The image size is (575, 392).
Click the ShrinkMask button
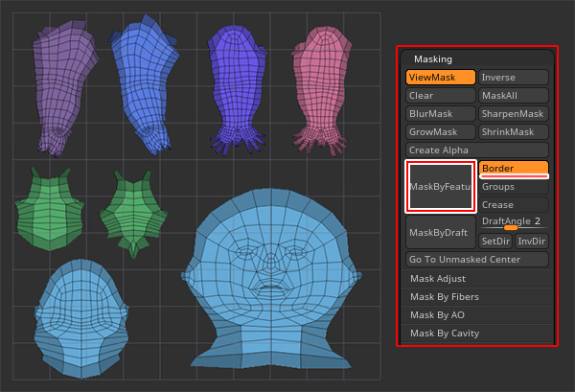pos(513,132)
